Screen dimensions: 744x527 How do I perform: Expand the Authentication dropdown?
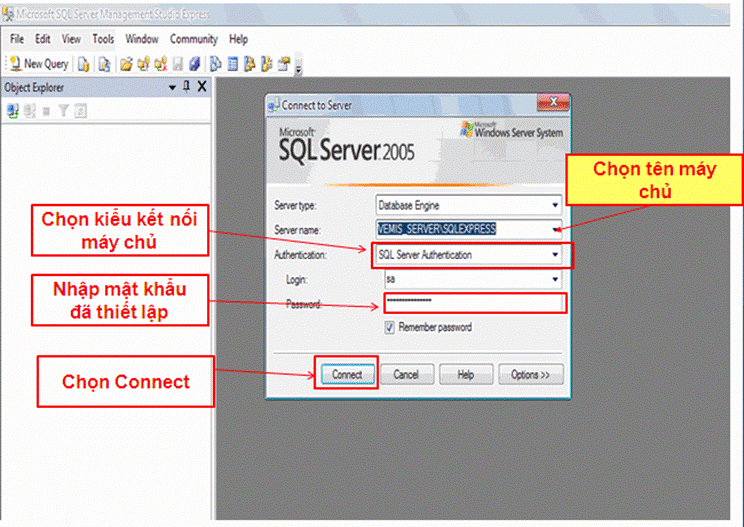point(555,255)
